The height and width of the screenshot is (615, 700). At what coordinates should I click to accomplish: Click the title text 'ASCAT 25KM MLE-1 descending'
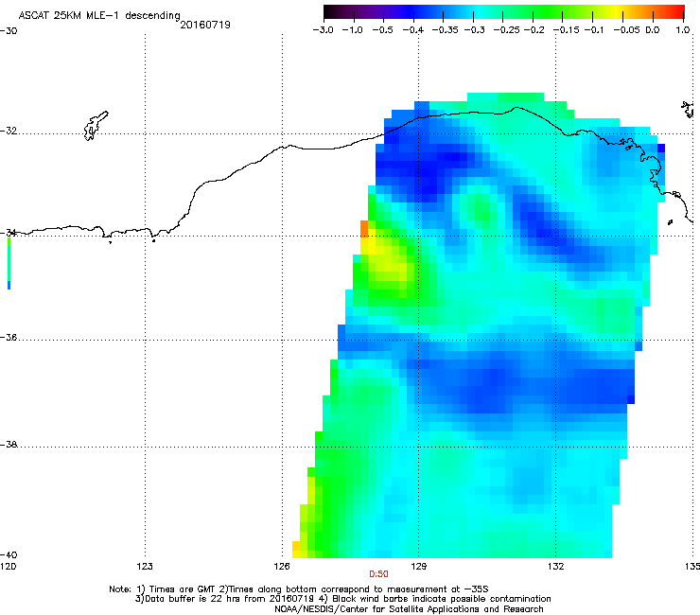(x=99, y=15)
